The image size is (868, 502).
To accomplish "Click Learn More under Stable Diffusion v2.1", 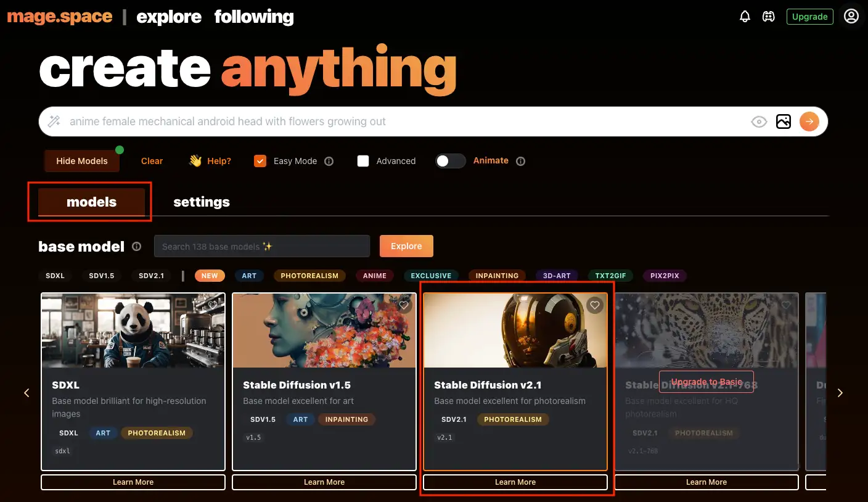I will coord(515,482).
